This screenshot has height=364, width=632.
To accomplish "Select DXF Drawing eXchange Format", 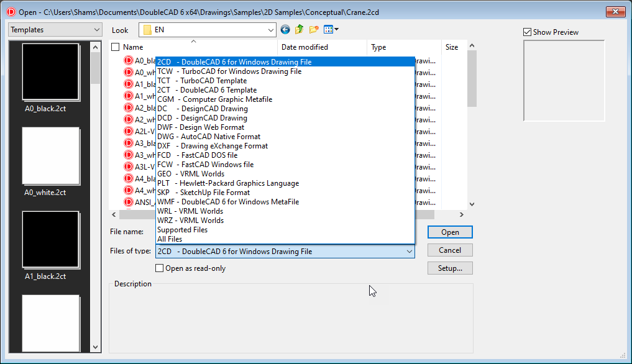I will [x=285, y=145].
